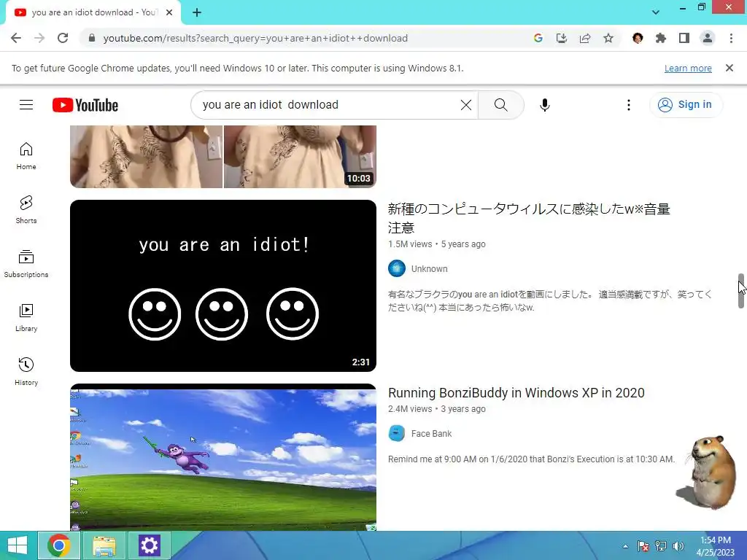747x560 pixels.
Task: Open Subscriptions in the YouTube sidebar
Action: [x=26, y=264]
